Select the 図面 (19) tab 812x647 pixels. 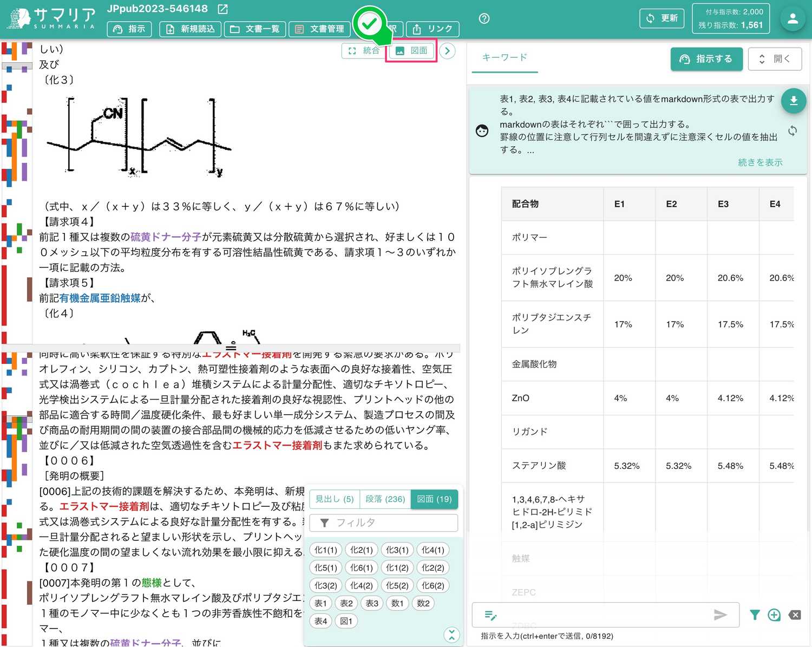[434, 499]
